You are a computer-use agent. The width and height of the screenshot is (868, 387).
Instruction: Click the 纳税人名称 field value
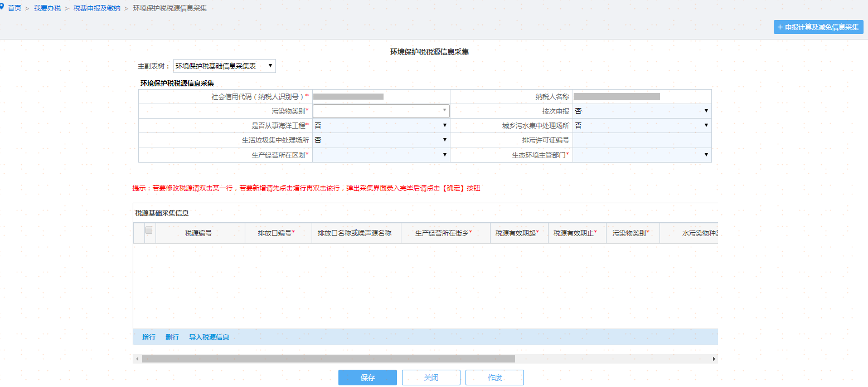[617, 96]
